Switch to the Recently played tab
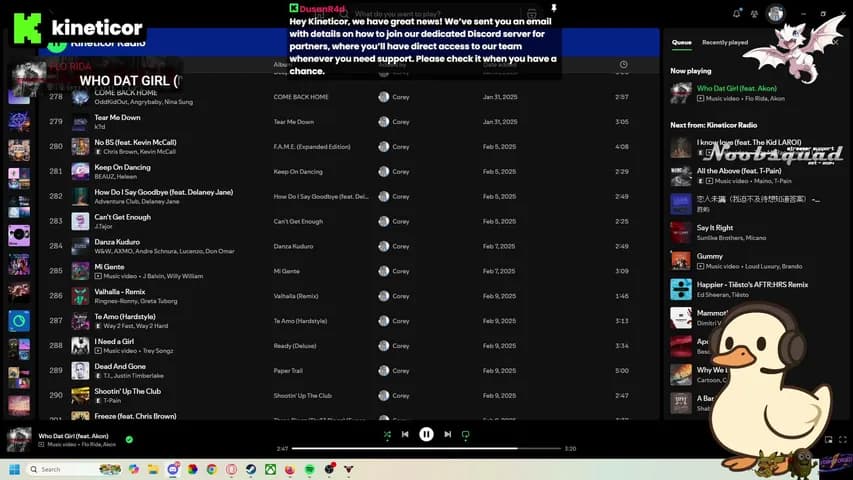 [725, 42]
